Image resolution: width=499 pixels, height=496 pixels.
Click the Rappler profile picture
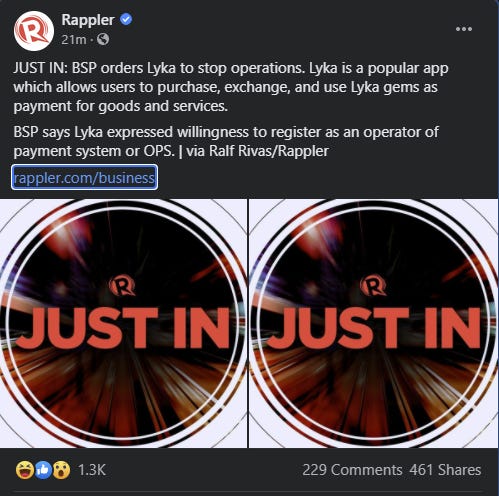tap(34, 31)
